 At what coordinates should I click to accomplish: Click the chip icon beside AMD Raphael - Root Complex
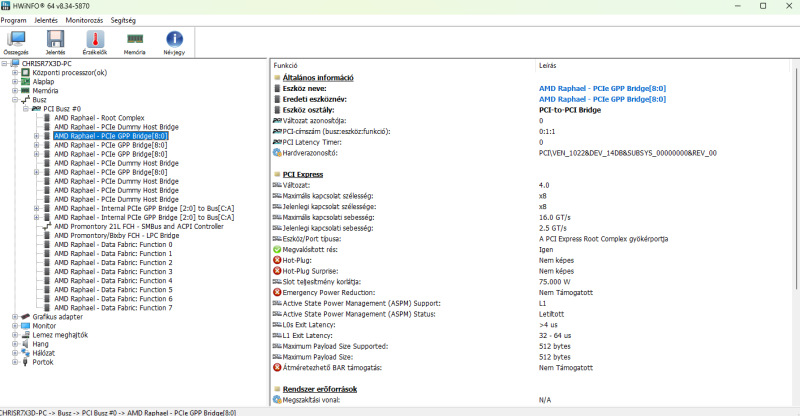coord(47,118)
